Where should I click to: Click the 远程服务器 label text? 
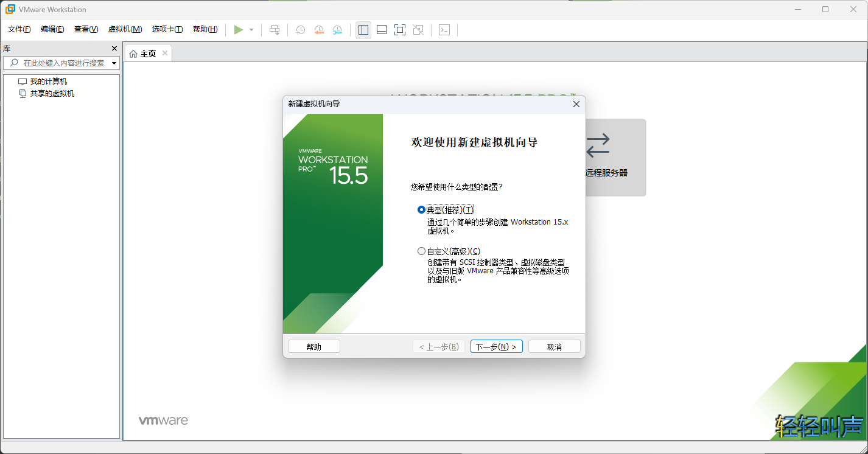[606, 173]
